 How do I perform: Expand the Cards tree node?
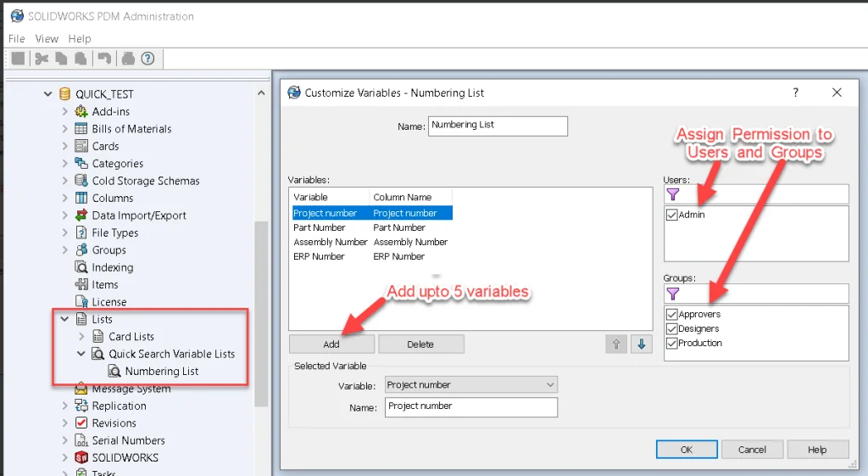[x=64, y=146]
